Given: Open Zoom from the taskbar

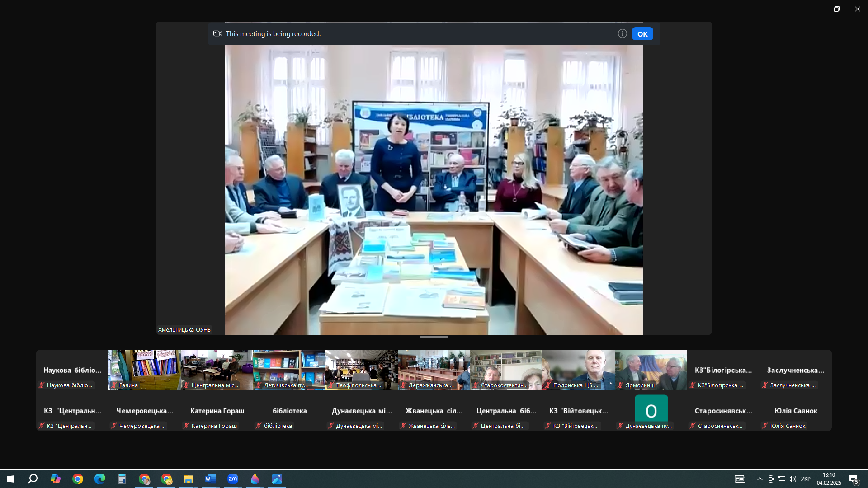Looking at the screenshot, I should pyautogui.click(x=233, y=479).
